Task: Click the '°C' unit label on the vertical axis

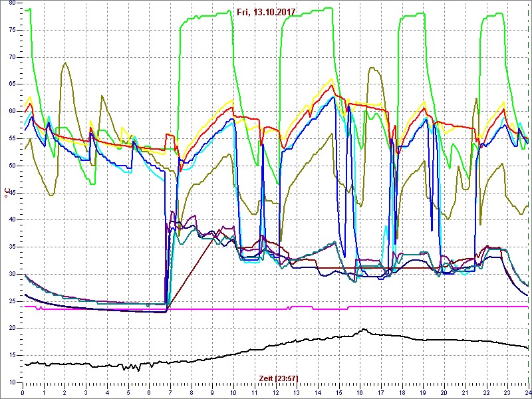Action: (7, 193)
